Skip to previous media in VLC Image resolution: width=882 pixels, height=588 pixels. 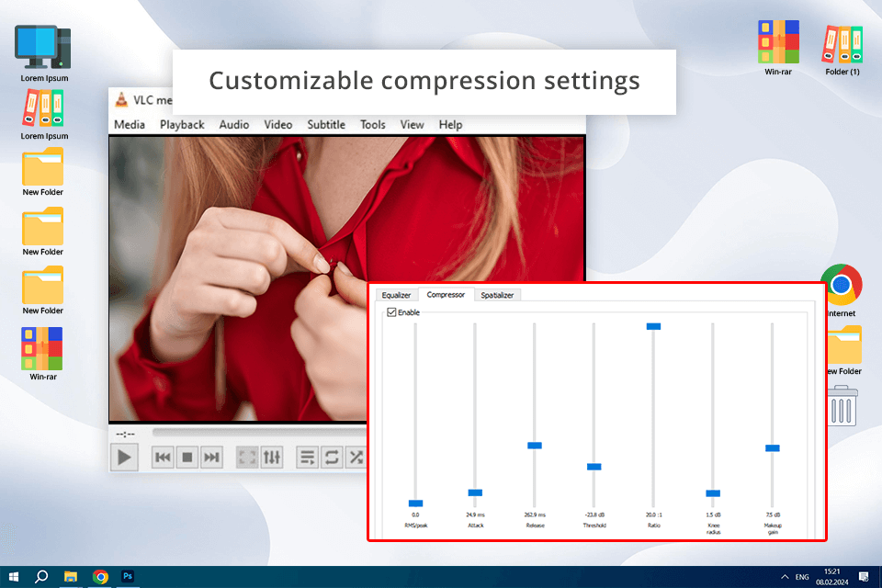click(163, 458)
